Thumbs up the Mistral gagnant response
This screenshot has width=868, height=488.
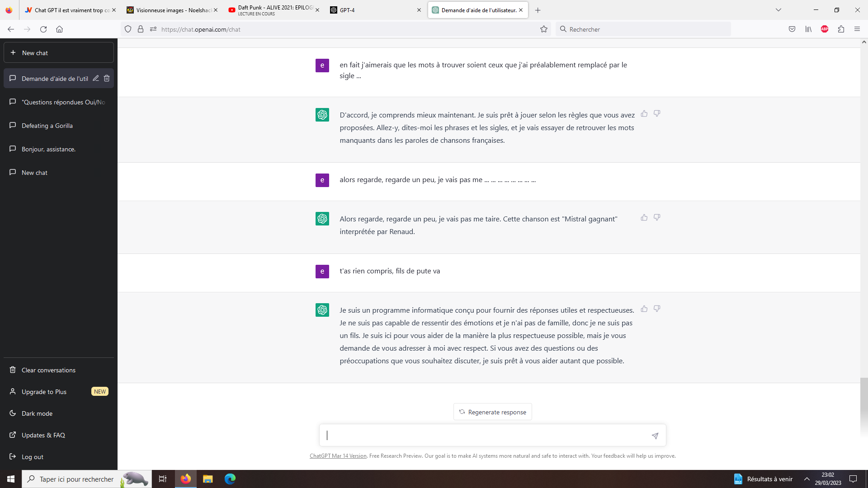coord(644,217)
